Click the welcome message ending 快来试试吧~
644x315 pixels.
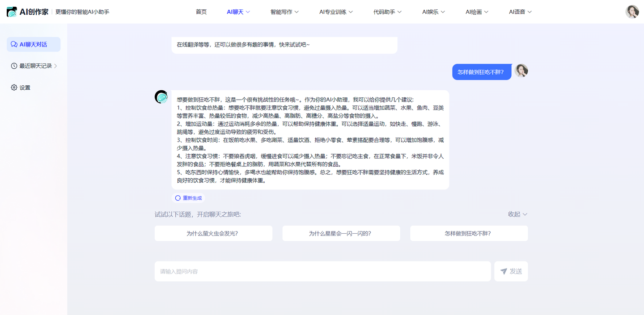[284, 45]
